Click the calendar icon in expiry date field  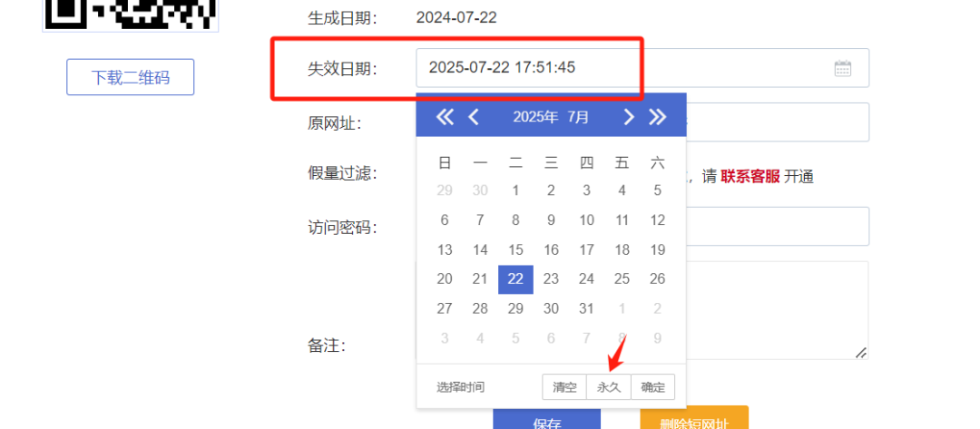[x=842, y=68]
